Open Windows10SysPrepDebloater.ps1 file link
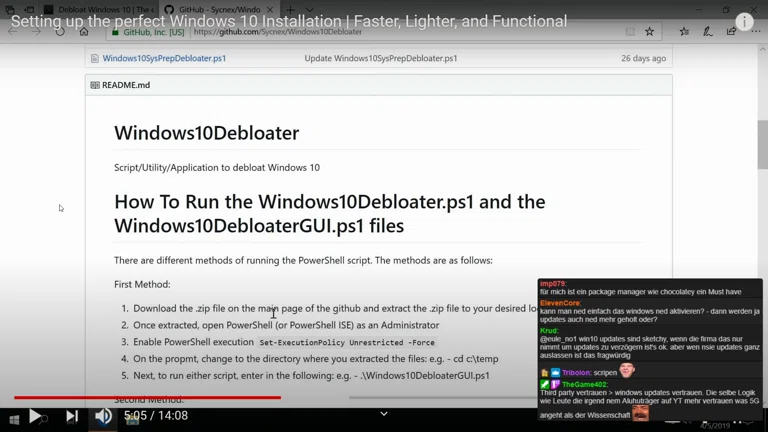The width and height of the screenshot is (768, 432). tap(164, 58)
